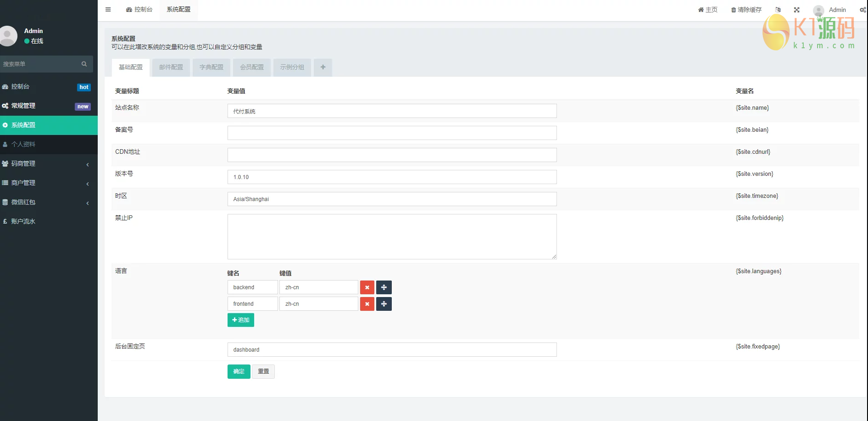Click the hot badge beside 控制台
The height and width of the screenshot is (421, 868).
84,87
